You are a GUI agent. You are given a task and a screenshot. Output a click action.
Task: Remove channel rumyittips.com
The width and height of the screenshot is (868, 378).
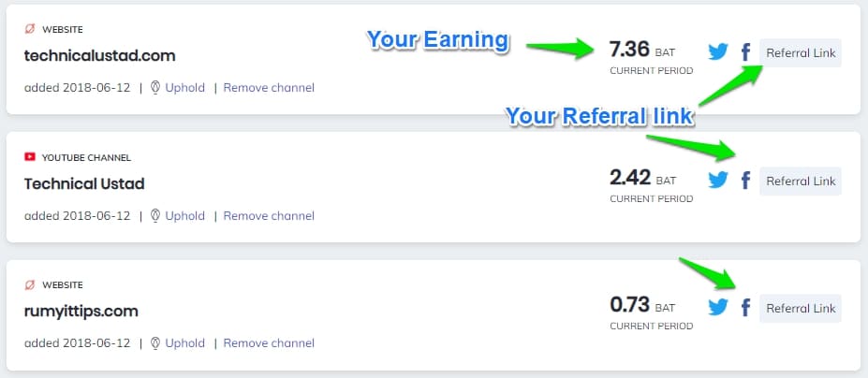[x=269, y=343]
